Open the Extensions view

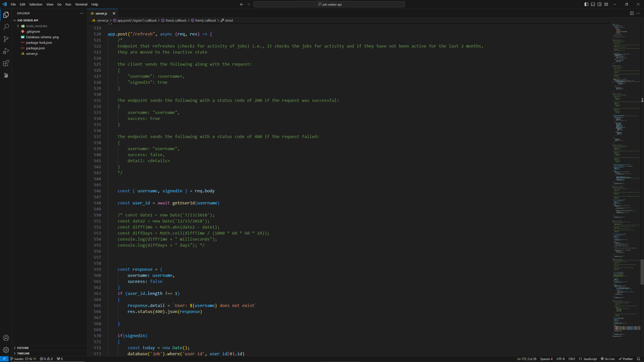pyautogui.click(x=6, y=63)
